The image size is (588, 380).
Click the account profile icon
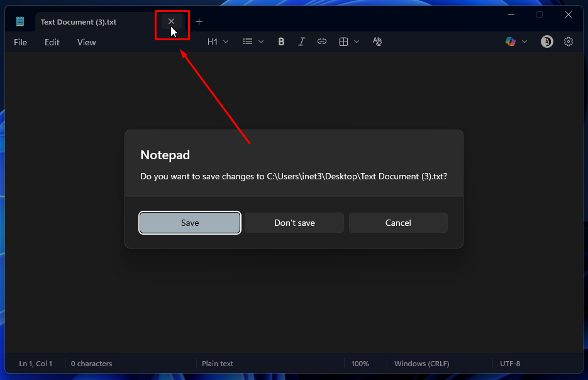tap(547, 42)
